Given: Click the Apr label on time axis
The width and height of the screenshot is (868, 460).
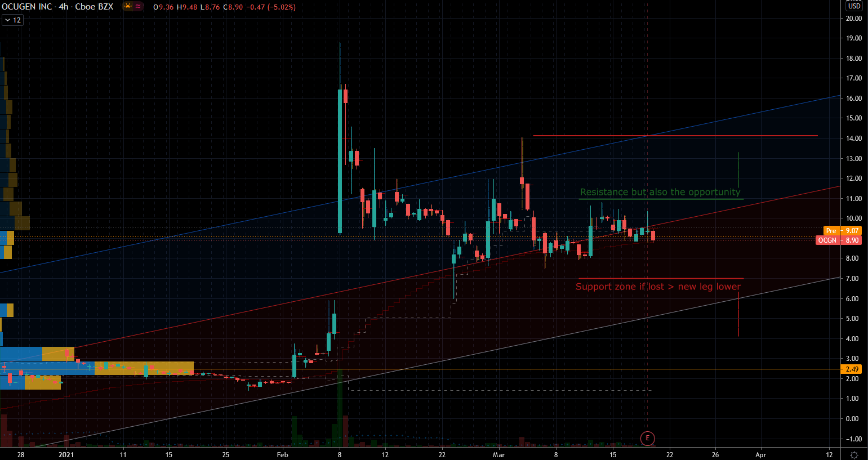Looking at the screenshot, I should coord(760,455).
